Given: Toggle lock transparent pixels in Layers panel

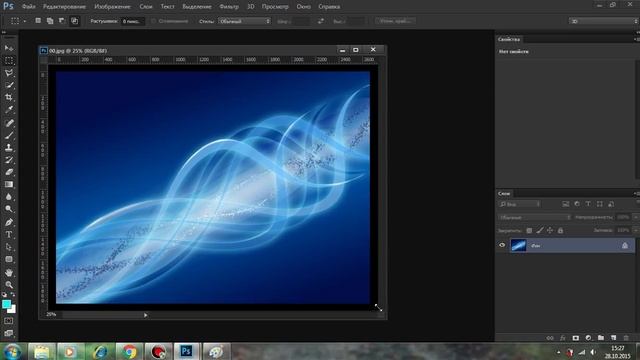Looking at the screenshot, I should coord(529,231).
